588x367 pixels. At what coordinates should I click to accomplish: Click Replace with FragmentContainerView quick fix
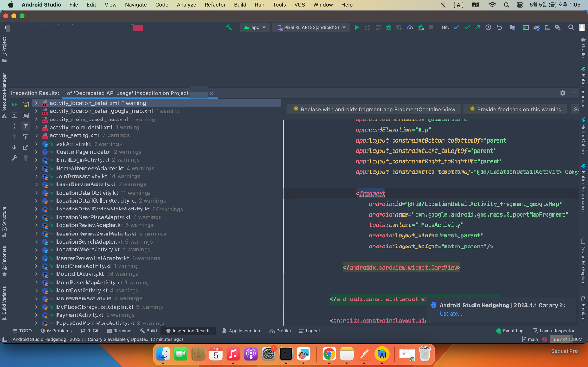[x=374, y=109]
